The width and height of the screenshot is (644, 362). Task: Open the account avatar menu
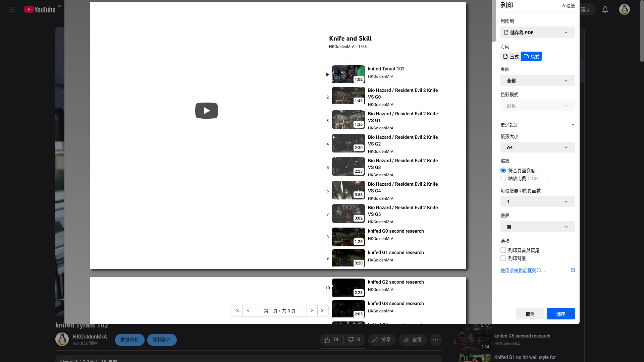point(625,9)
